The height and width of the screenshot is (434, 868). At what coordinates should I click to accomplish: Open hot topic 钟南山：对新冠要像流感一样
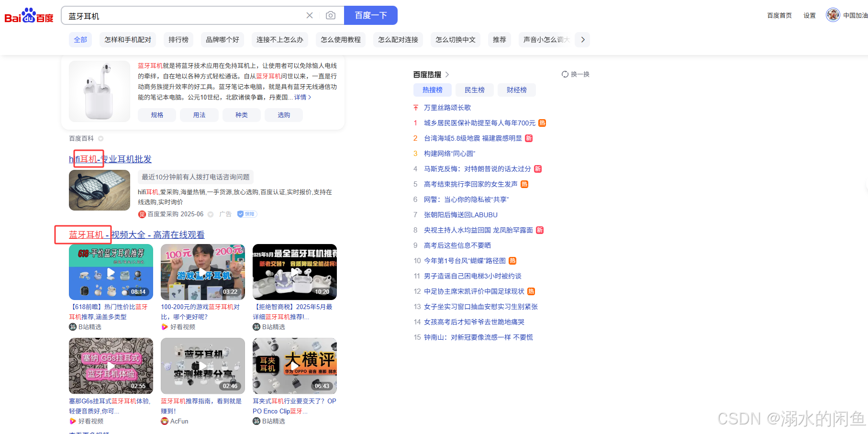[x=479, y=337]
